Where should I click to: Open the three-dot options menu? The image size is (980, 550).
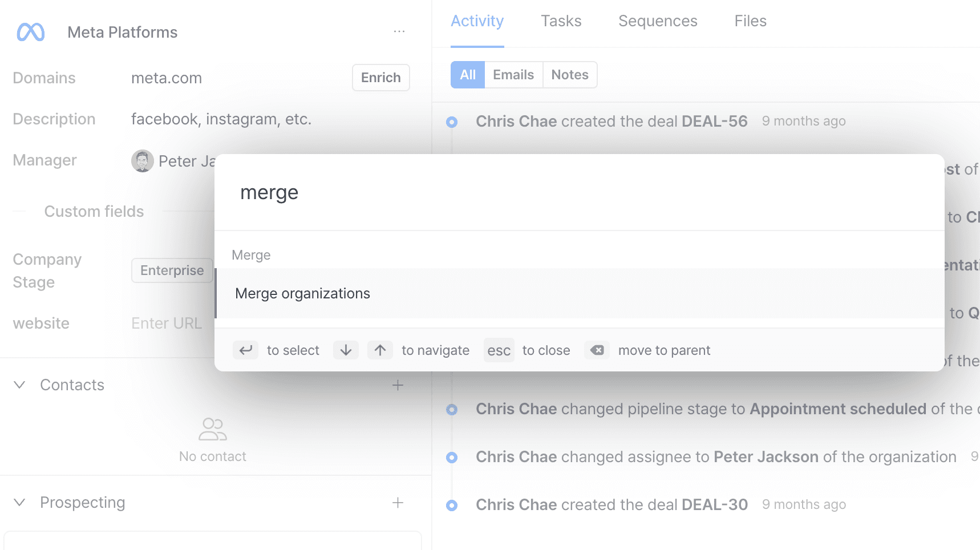(x=399, y=31)
